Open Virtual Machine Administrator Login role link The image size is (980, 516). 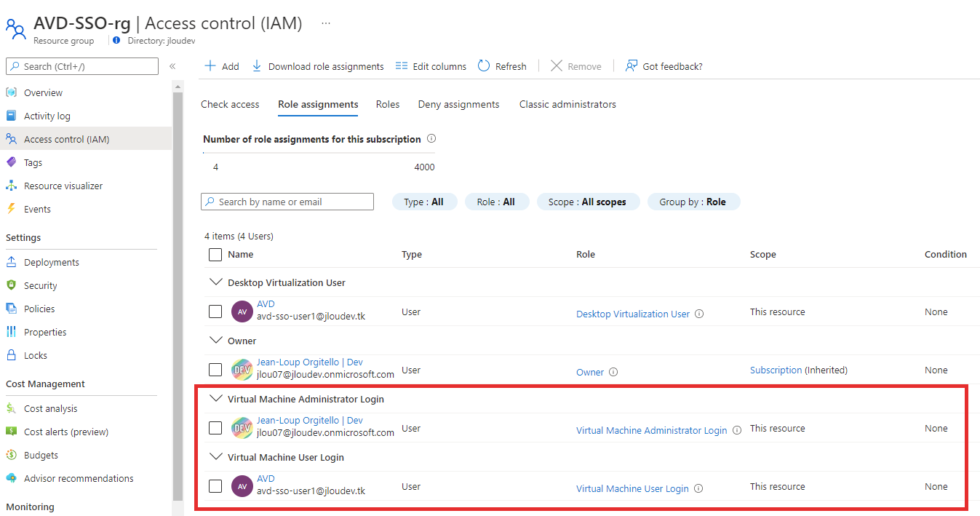(652, 430)
